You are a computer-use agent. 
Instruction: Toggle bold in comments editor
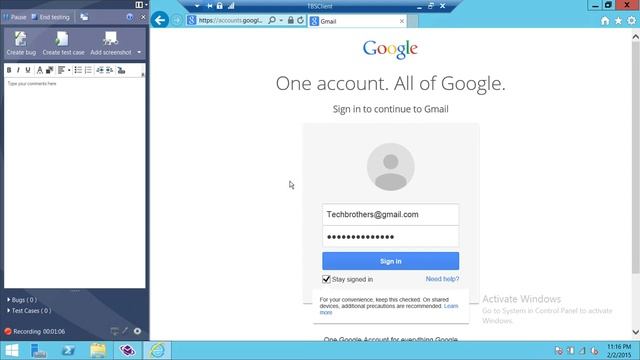(9, 70)
